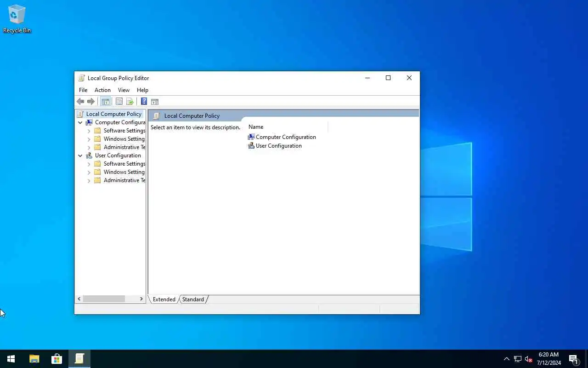Switch to the Extended tab
Image resolution: width=588 pixels, height=368 pixels.
(164, 299)
